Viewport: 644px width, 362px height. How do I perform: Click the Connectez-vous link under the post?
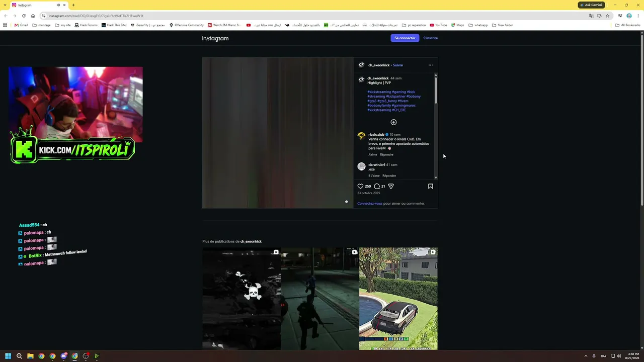click(x=370, y=204)
